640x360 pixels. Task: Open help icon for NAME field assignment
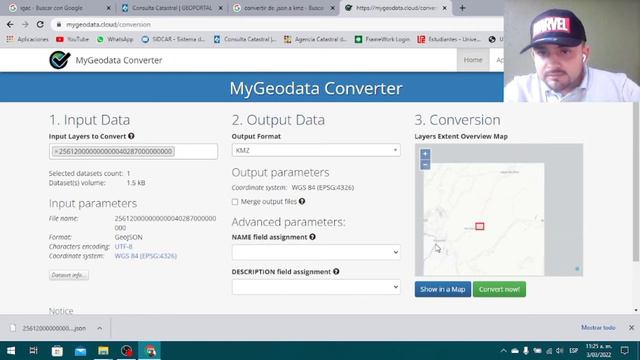pyautogui.click(x=312, y=237)
